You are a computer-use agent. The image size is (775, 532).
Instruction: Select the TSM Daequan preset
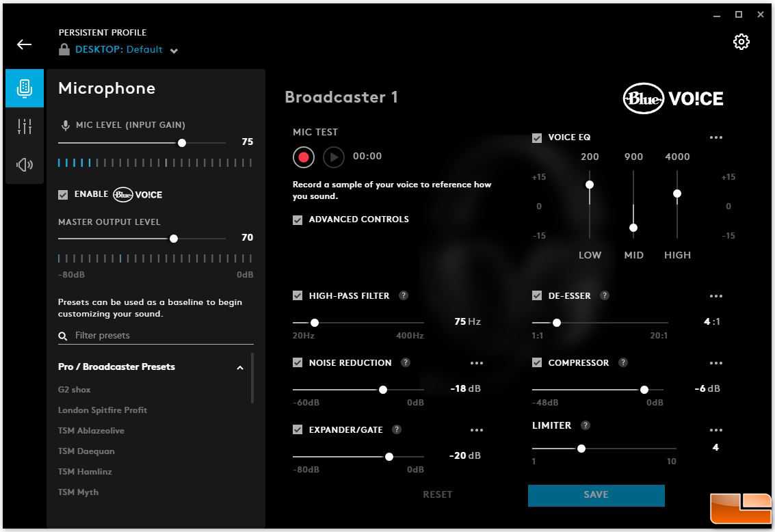coord(86,451)
